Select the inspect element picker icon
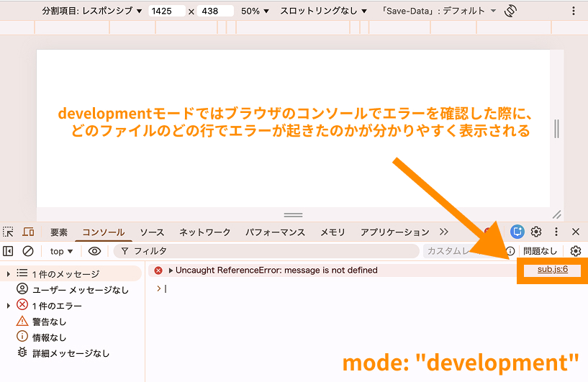 coord(8,232)
